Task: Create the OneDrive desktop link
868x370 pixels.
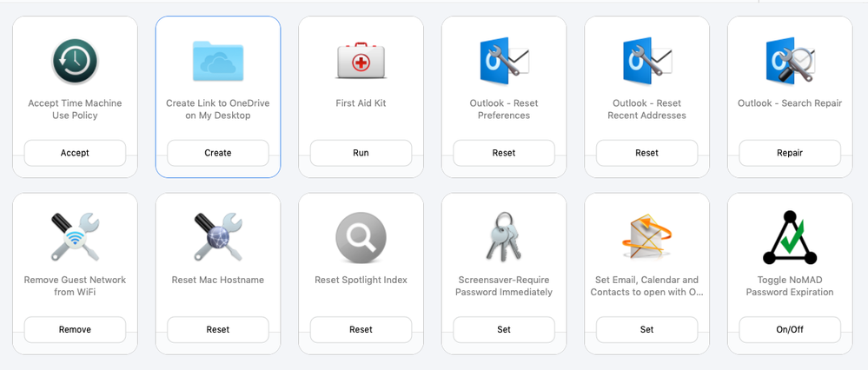Action: click(x=217, y=153)
